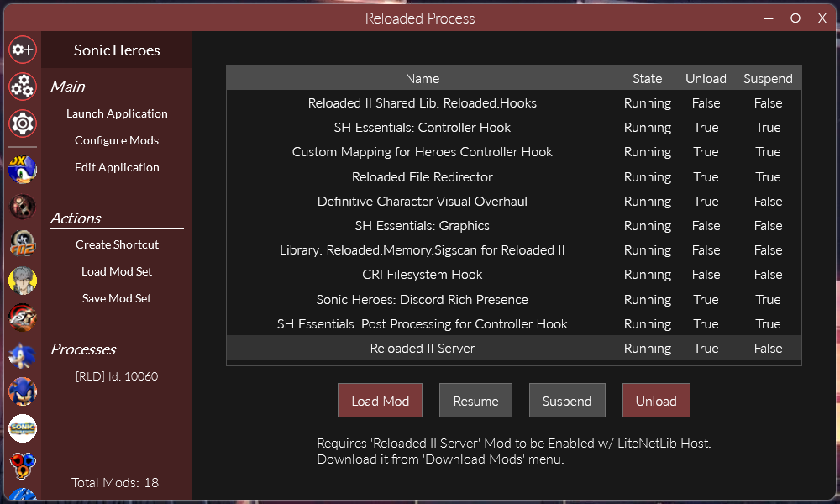
Task: Click the Edit Application menu item
Action: pos(117,167)
